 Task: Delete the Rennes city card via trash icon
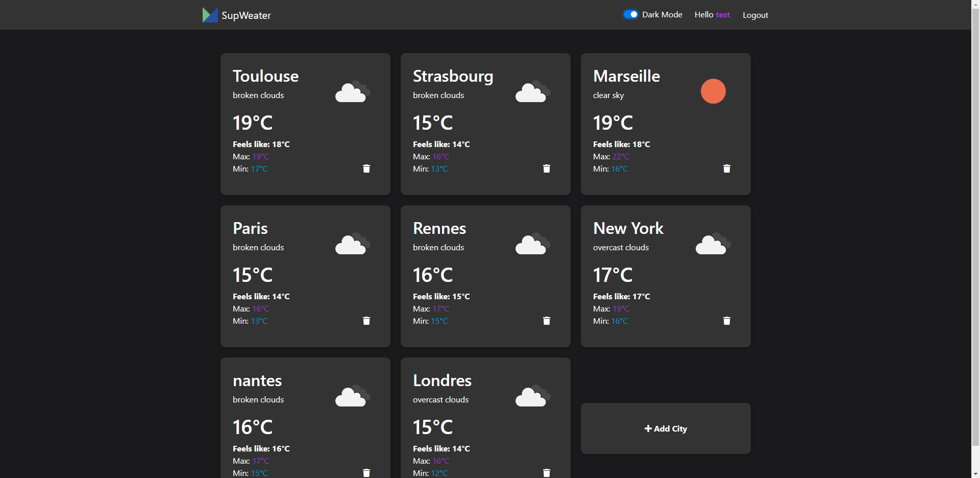coord(546,321)
